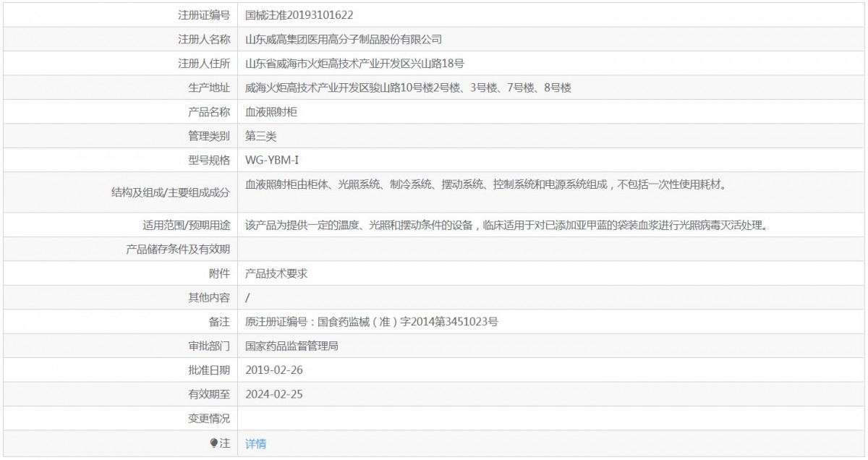Click the 变更情况 label

click(x=209, y=418)
